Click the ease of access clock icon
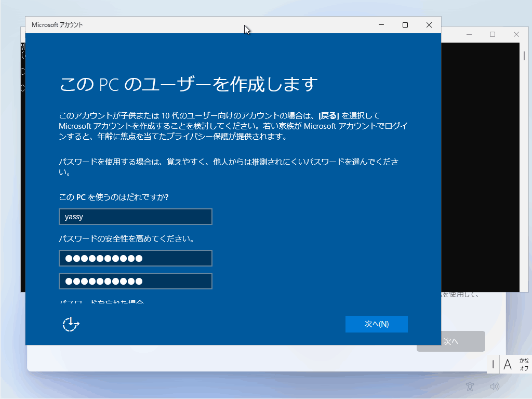The image size is (532, 399). tap(71, 324)
